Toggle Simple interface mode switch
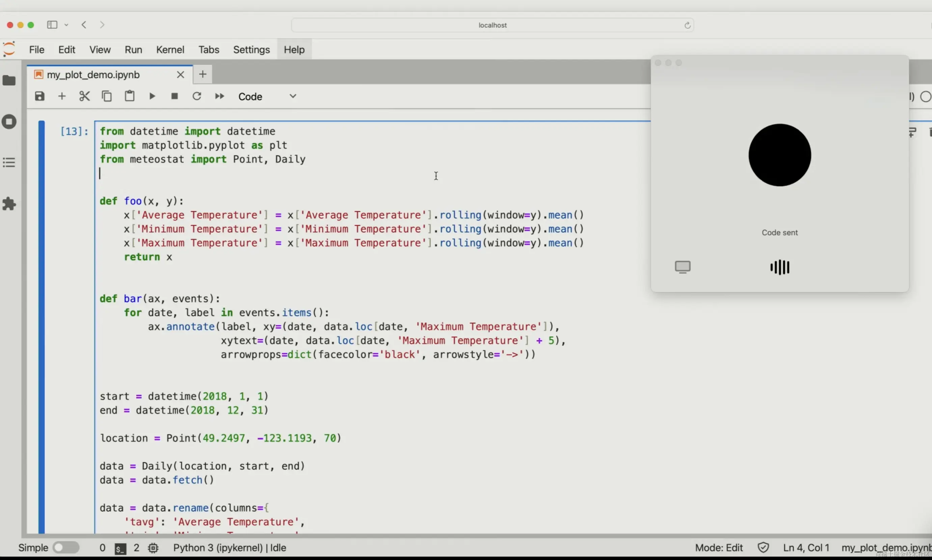Image resolution: width=932 pixels, height=560 pixels. [66, 547]
